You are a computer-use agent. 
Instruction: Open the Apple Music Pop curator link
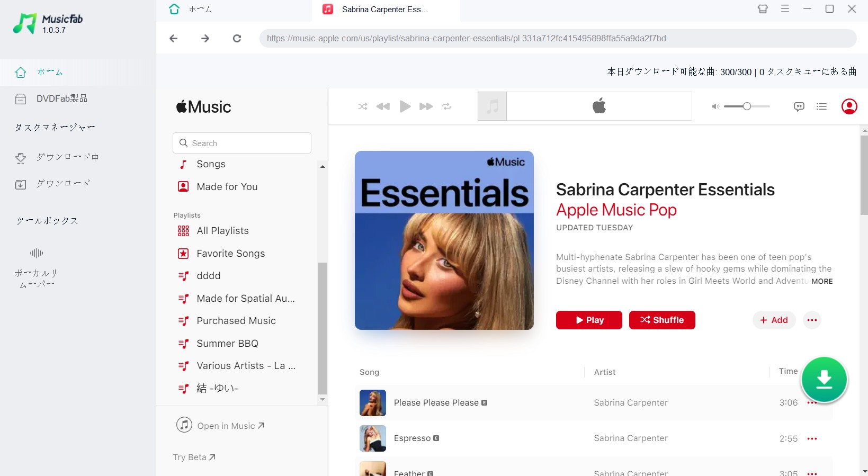(x=616, y=210)
